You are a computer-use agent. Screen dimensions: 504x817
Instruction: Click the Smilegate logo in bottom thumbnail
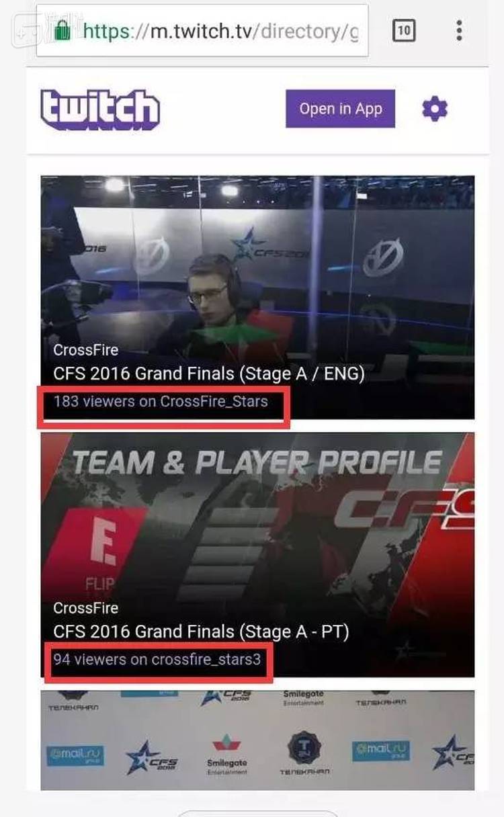tap(226, 754)
